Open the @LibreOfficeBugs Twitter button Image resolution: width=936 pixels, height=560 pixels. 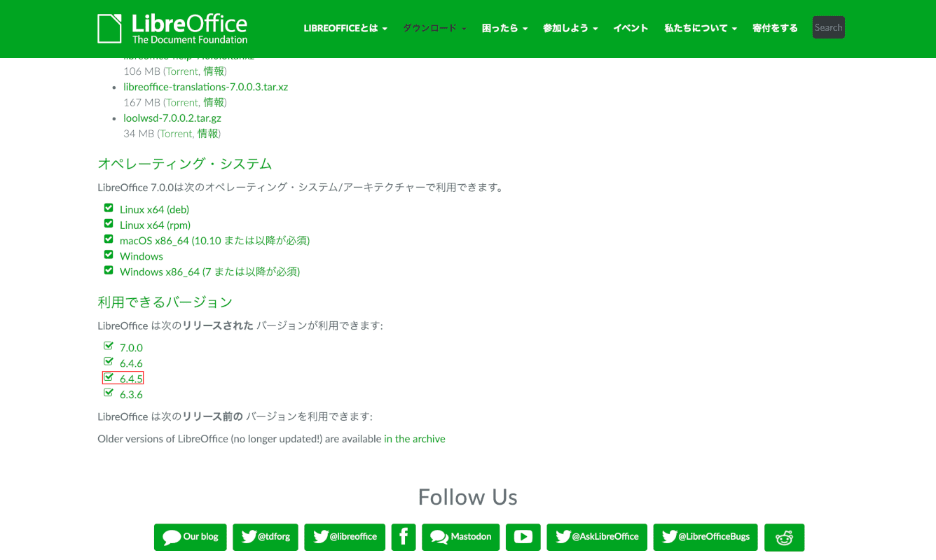(706, 537)
